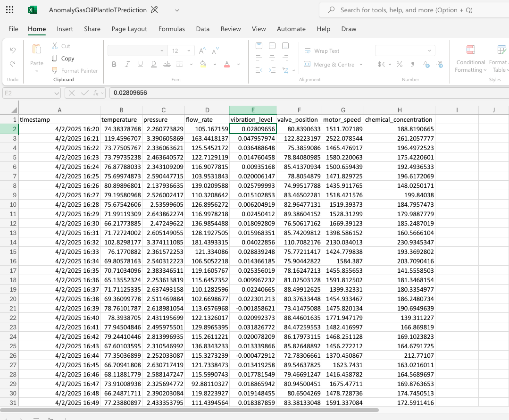Increase decimal places with the decimal icon

440,65
